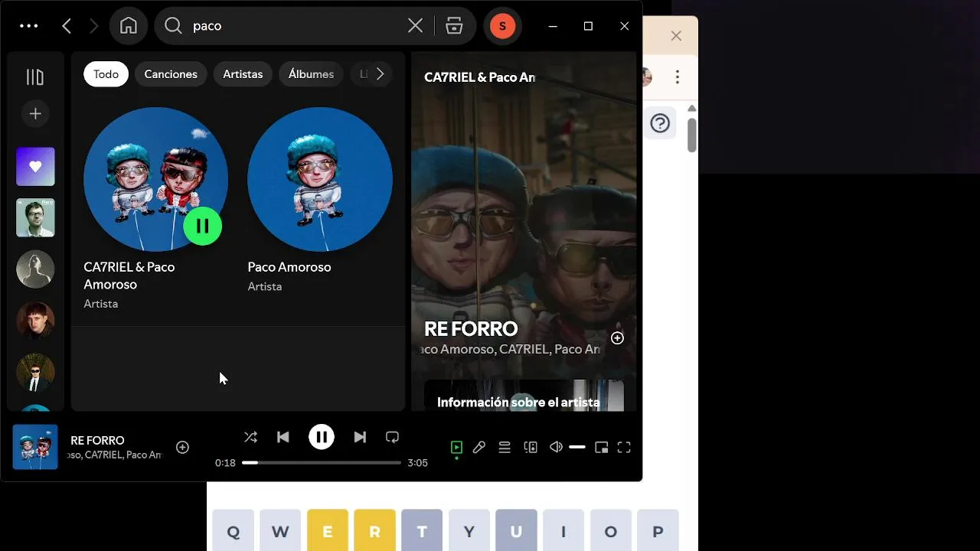The image size is (980, 551).
Task: Open grayscale face profile sidebar item
Action: (35, 269)
